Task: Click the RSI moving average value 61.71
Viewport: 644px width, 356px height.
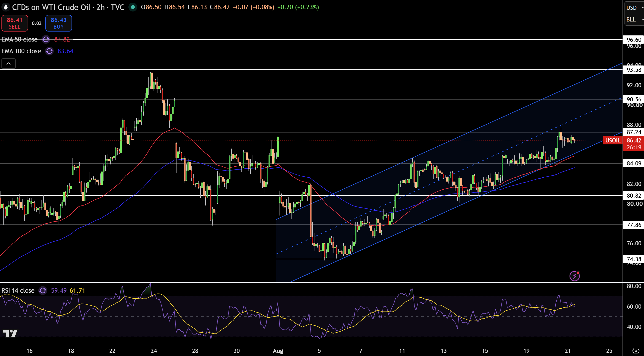Action: 77,291
